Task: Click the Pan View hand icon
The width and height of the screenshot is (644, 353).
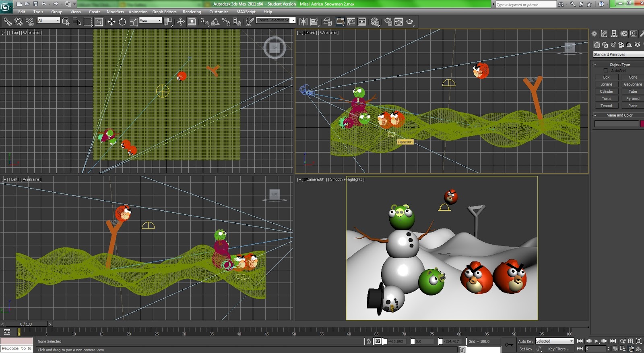Action: point(631,349)
